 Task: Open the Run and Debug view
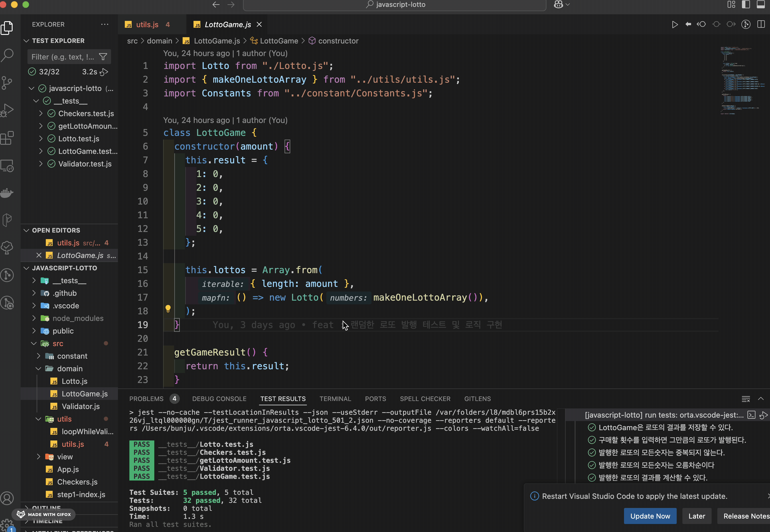click(x=7, y=110)
